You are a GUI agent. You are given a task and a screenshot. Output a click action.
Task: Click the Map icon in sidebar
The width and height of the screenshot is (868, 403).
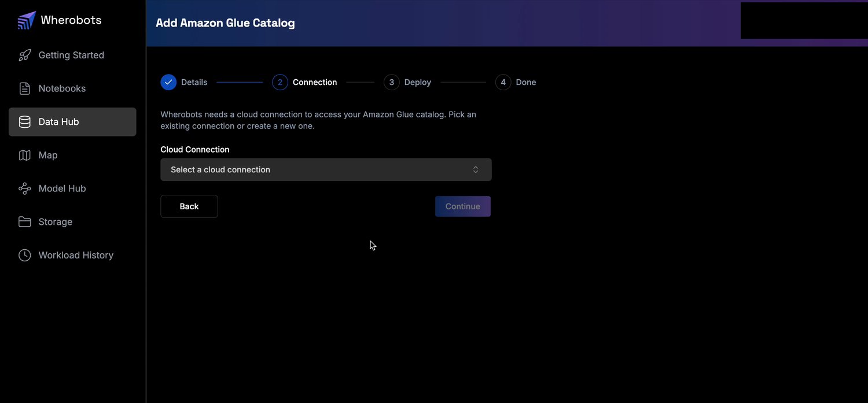[25, 155]
